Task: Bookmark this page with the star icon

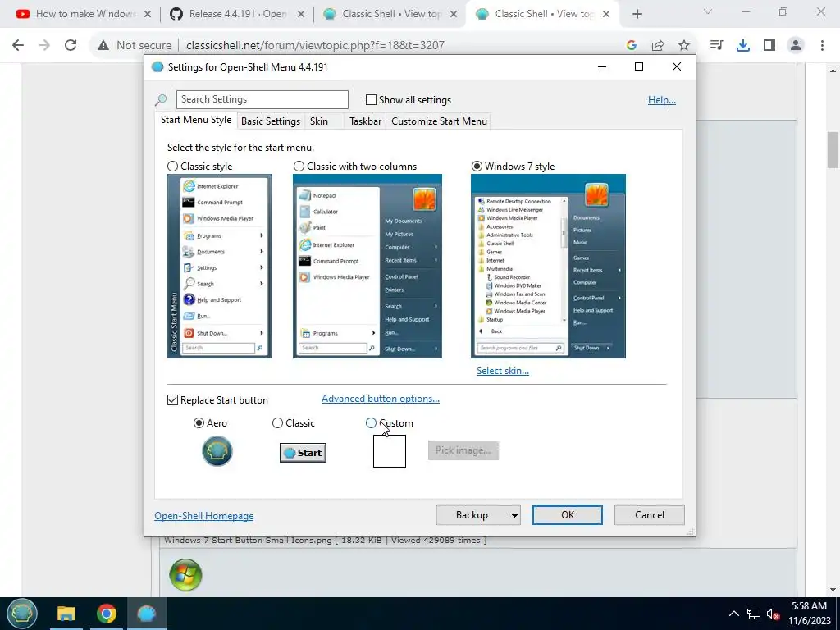Action: click(x=684, y=46)
